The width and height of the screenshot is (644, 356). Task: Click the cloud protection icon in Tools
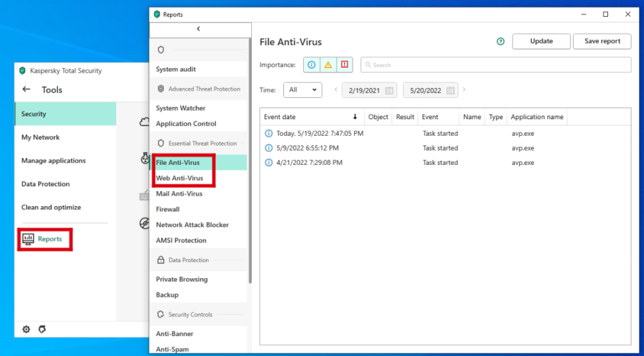point(144,122)
